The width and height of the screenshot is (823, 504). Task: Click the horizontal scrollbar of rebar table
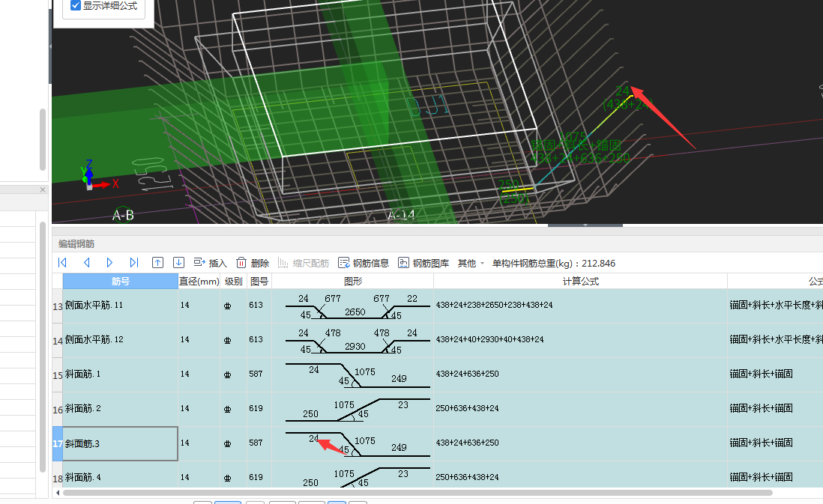click(x=417, y=493)
